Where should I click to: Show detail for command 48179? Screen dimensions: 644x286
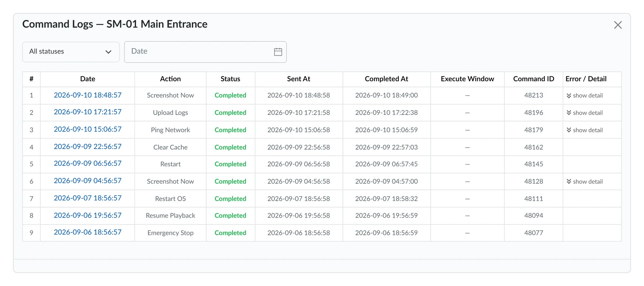584,130
